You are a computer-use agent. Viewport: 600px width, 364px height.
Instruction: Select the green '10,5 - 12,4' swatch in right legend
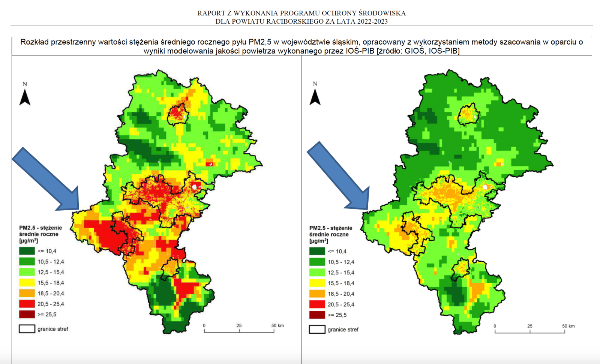(317, 262)
